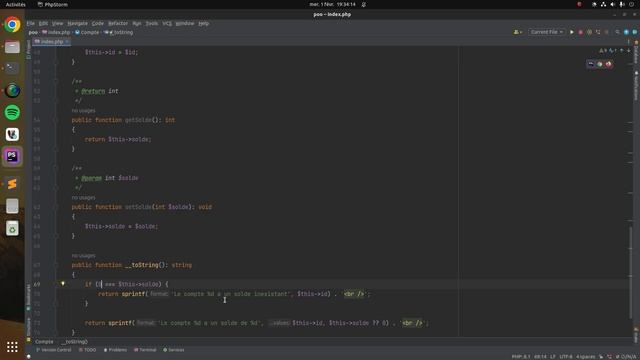The height and width of the screenshot is (360, 640).
Task: Open the Tools menu
Action: pos(151,23)
